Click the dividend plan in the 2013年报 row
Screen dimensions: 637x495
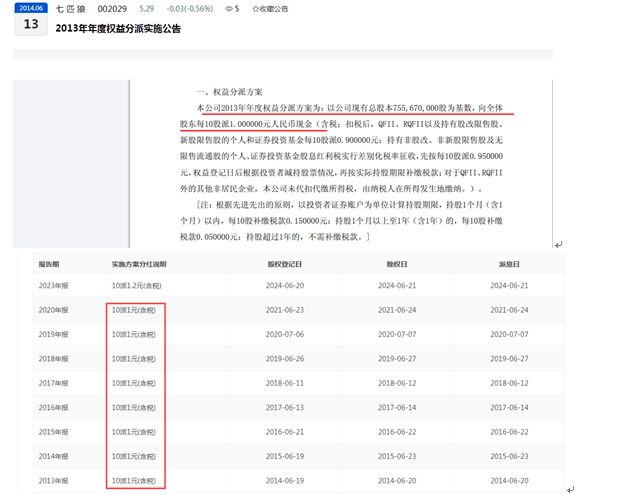[x=134, y=481]
